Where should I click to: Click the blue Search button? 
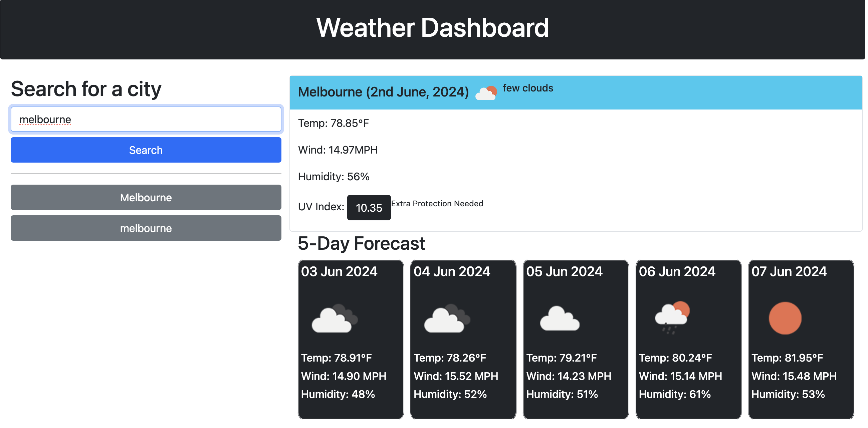(x=146, y=150)
